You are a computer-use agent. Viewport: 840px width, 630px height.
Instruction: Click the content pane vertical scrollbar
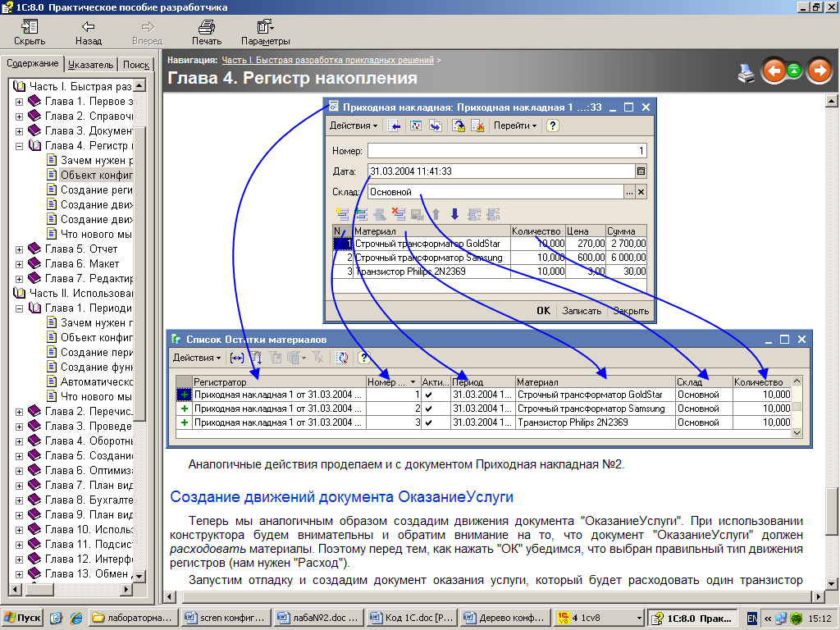point(833,328)
